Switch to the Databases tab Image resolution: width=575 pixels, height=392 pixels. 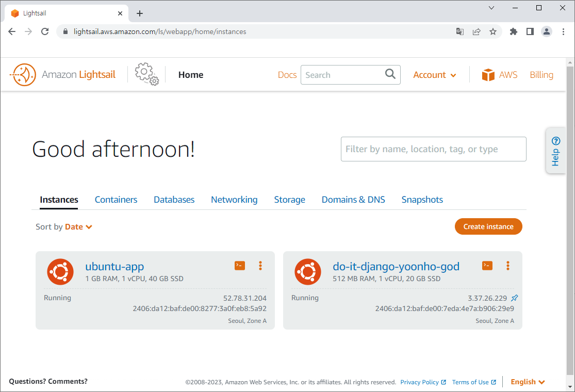click(174, 200)
